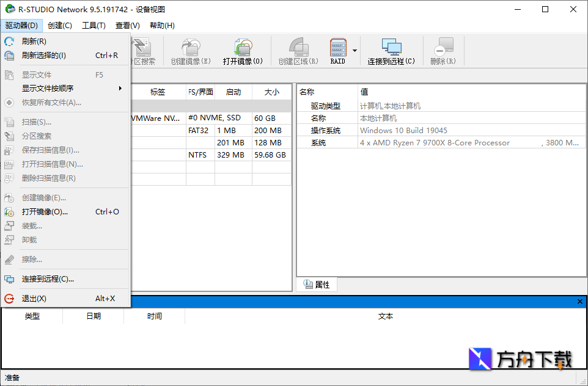Click the R-STUDIO icon in the title bar

click(x=9, y=9)
